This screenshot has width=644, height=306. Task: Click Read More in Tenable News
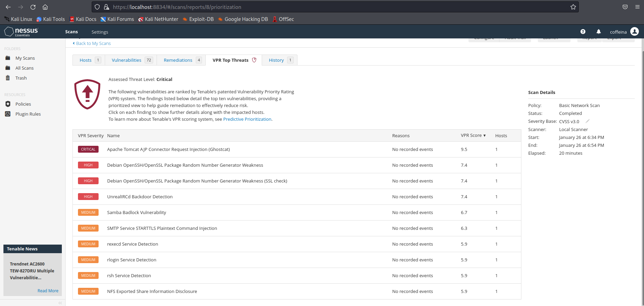click(x=48, y=291)
